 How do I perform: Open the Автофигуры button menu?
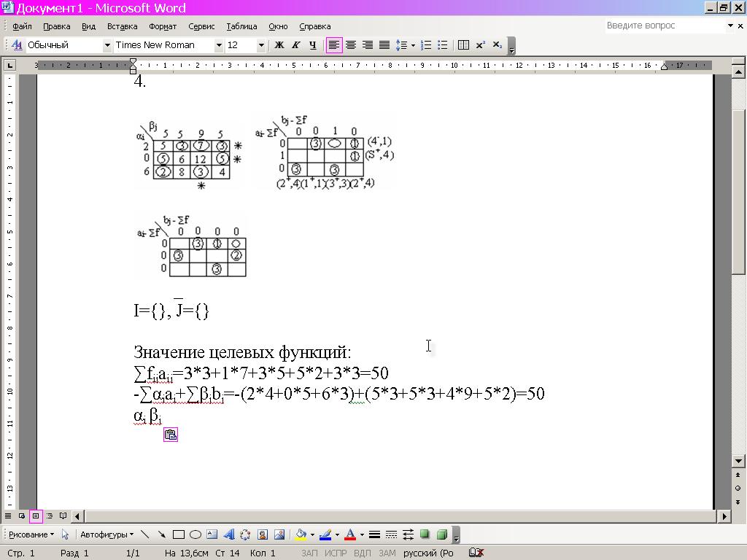(107, 534)
